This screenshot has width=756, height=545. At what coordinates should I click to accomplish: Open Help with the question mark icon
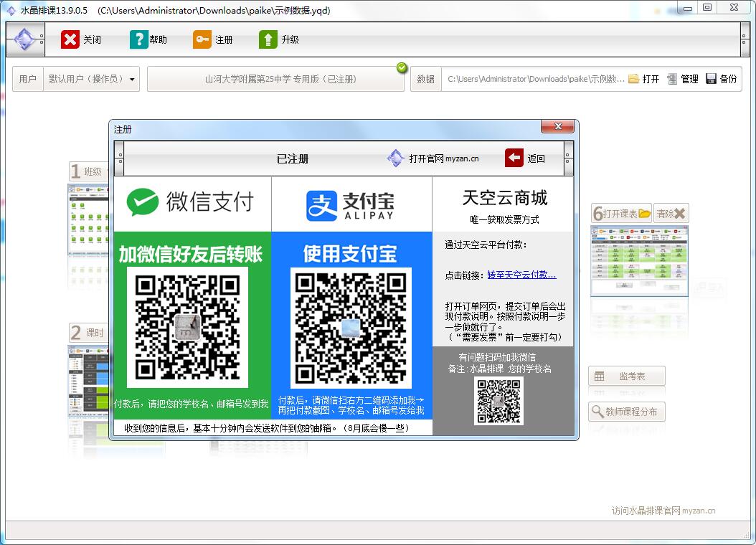(x=148, y=39)
